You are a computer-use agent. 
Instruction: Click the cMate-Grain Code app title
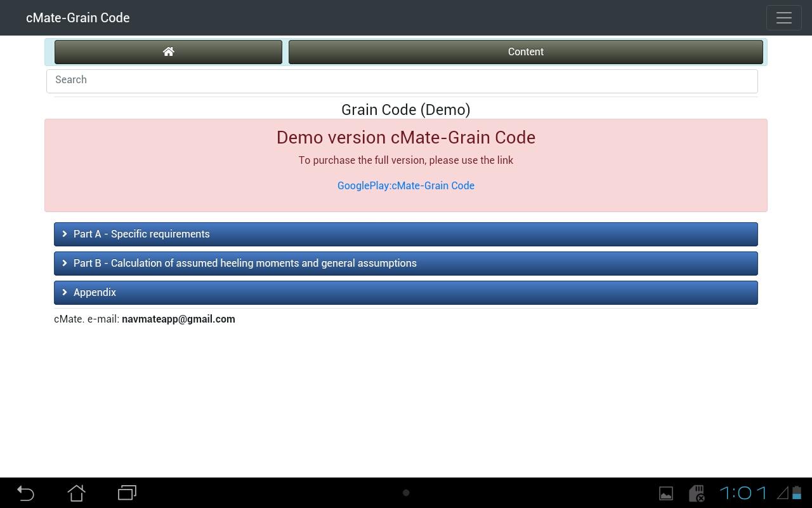78,18
